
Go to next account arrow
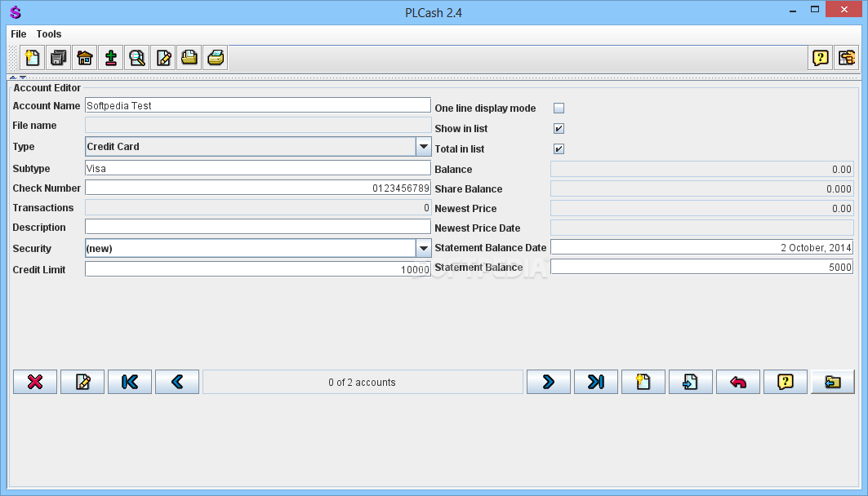click(x=549, y=382)
